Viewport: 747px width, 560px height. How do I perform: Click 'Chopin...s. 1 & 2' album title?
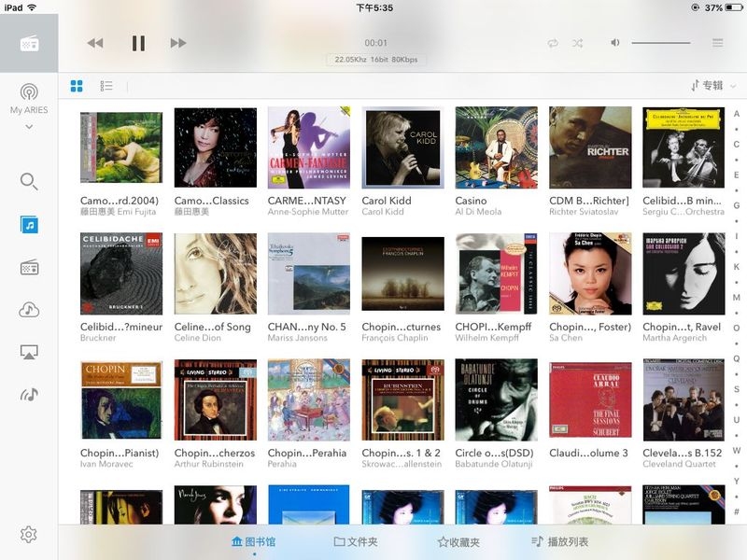click(x=402, y=453)
